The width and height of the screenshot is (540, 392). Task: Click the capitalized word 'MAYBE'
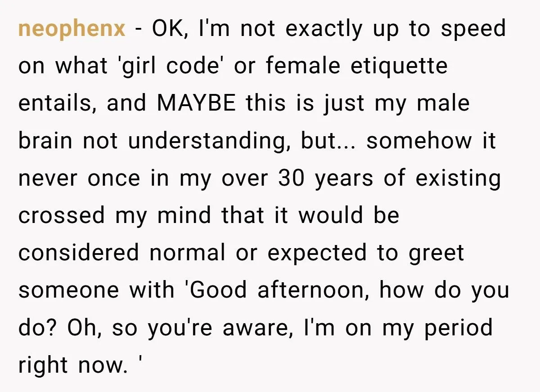(x=196, y=104)
